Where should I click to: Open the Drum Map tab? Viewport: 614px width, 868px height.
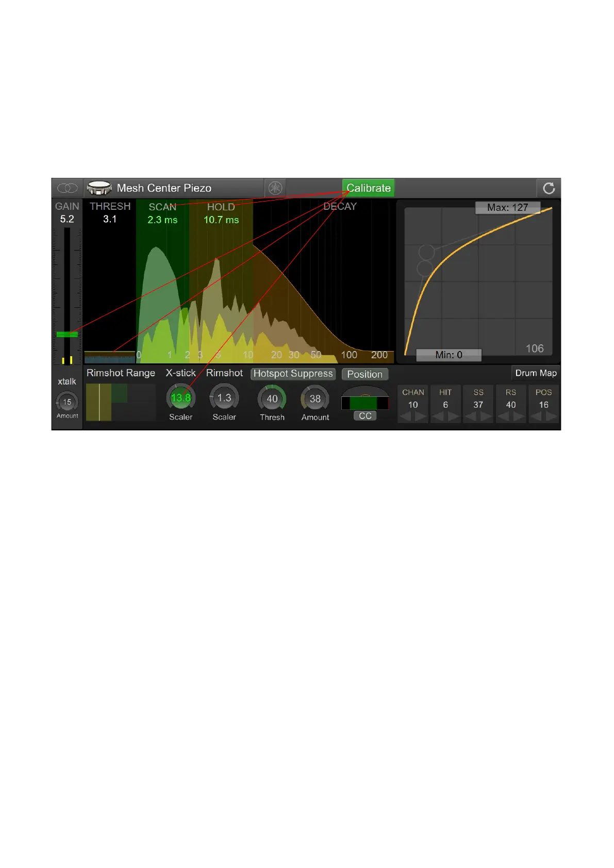pos(536,373)
